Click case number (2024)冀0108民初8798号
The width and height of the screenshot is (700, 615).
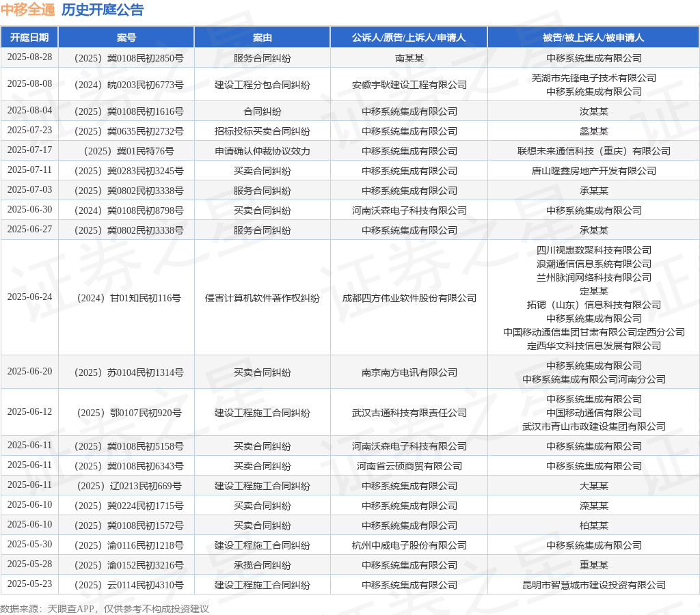point(129,210)
